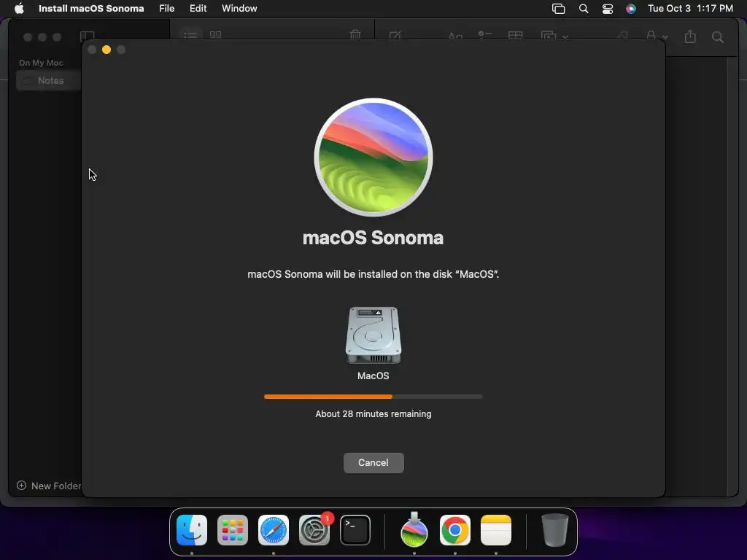Click the 'On My Mac' header in Notes
Screen dimensions: 747x560
tap(41, 63)
